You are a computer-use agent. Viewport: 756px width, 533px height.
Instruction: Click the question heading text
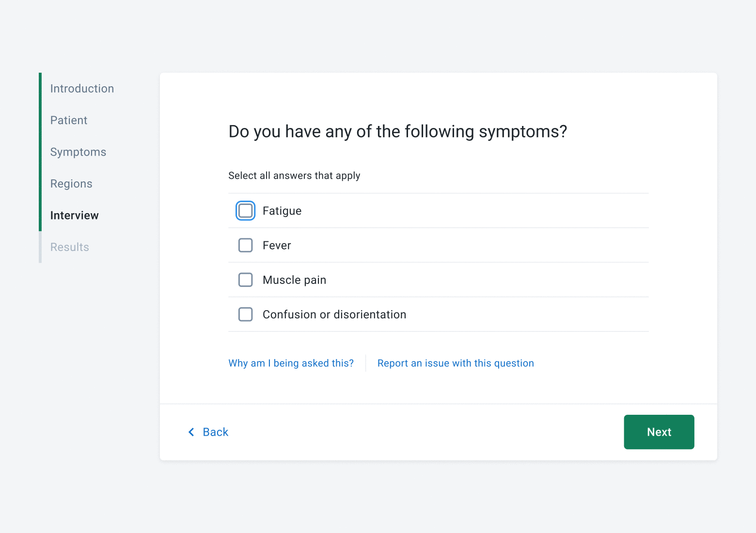pyautogui.click(x=397, y=131)
